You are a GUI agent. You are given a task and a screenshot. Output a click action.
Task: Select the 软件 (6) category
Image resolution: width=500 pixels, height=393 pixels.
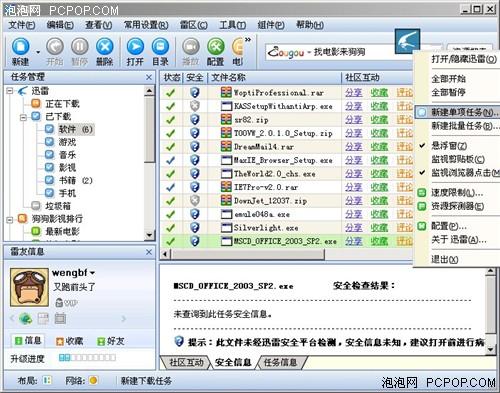76,129
